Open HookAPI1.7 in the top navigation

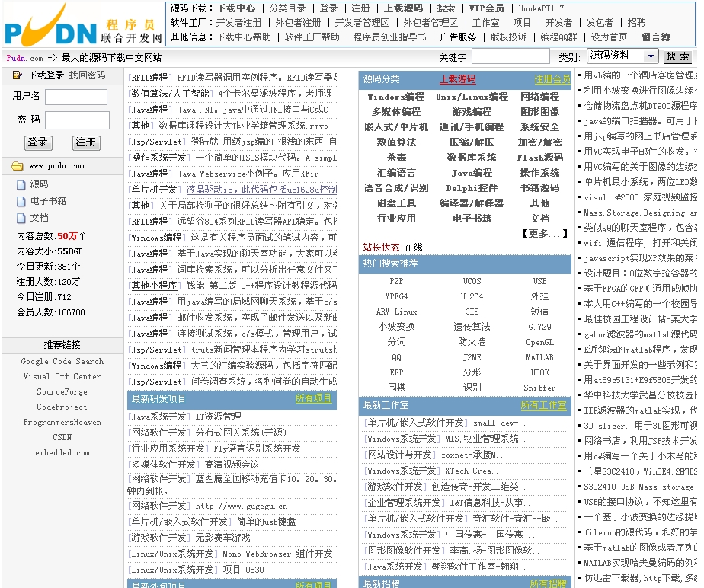pos(541,8)
